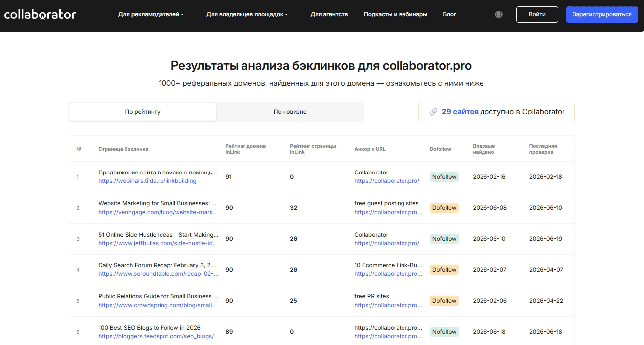Open the 29 сайтов link

coord(460,112)
